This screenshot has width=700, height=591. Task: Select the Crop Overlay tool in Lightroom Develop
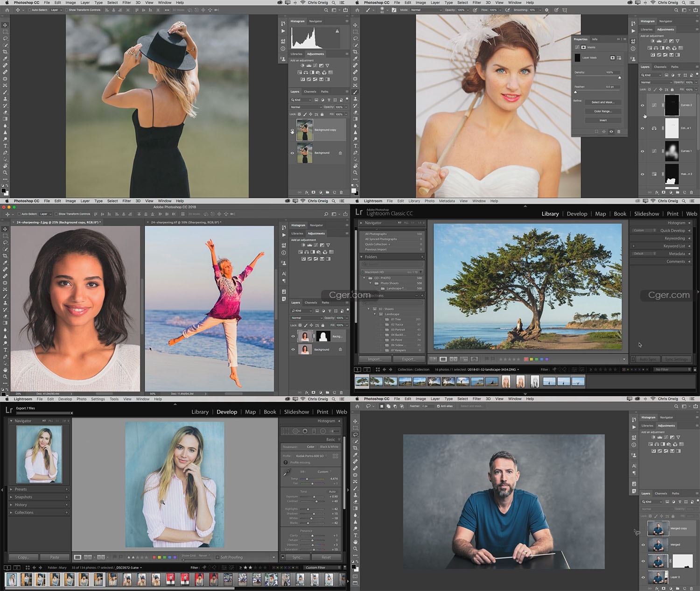[287, 431]
